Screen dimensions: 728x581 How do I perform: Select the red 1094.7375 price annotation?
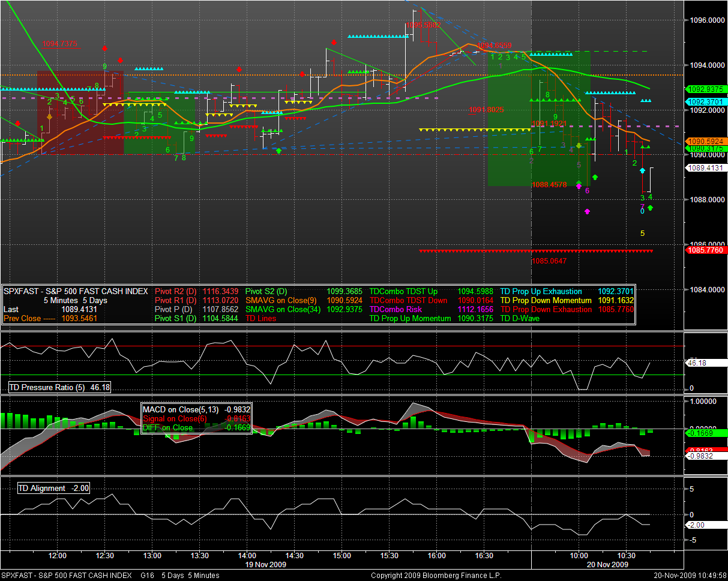(59, 44)
